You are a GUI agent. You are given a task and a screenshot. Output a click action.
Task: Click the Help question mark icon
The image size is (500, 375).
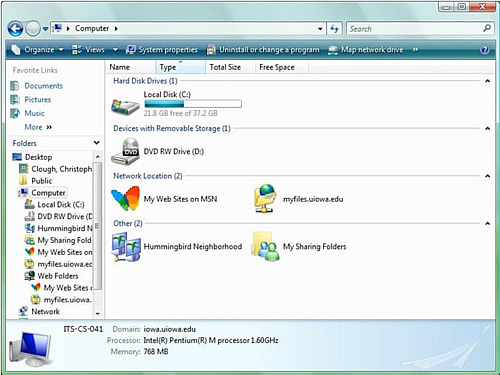485,50
